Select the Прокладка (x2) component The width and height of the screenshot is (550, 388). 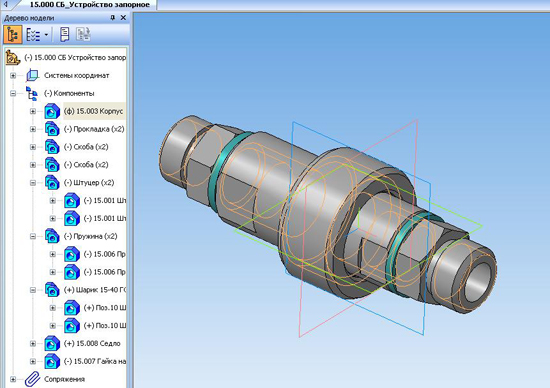point(94,129)
